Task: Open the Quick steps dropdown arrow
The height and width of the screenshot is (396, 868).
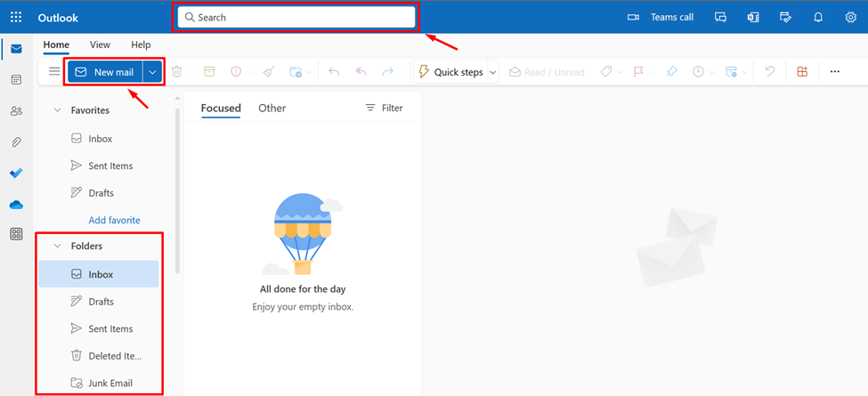Action: pos(492,72)
